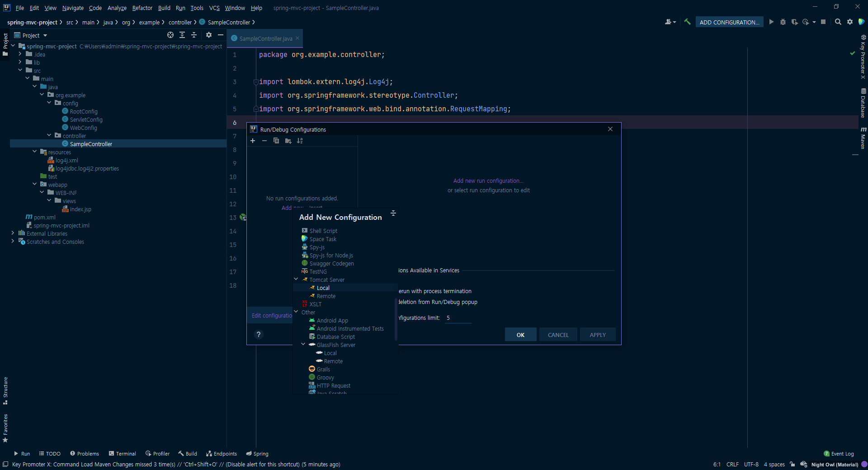This screenshot has width=868, height=470.
Task: Open the Structure tool window
Action: 5,391
